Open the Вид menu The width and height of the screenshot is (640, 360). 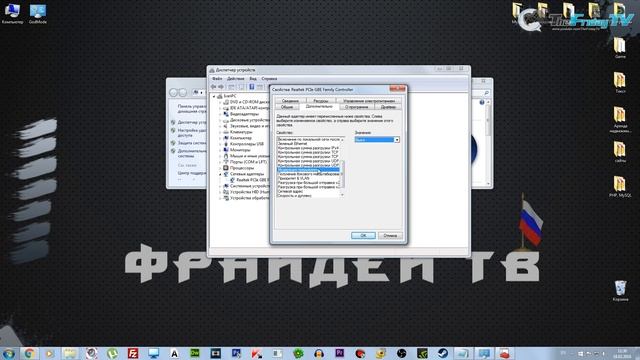(x=253, y=78)
